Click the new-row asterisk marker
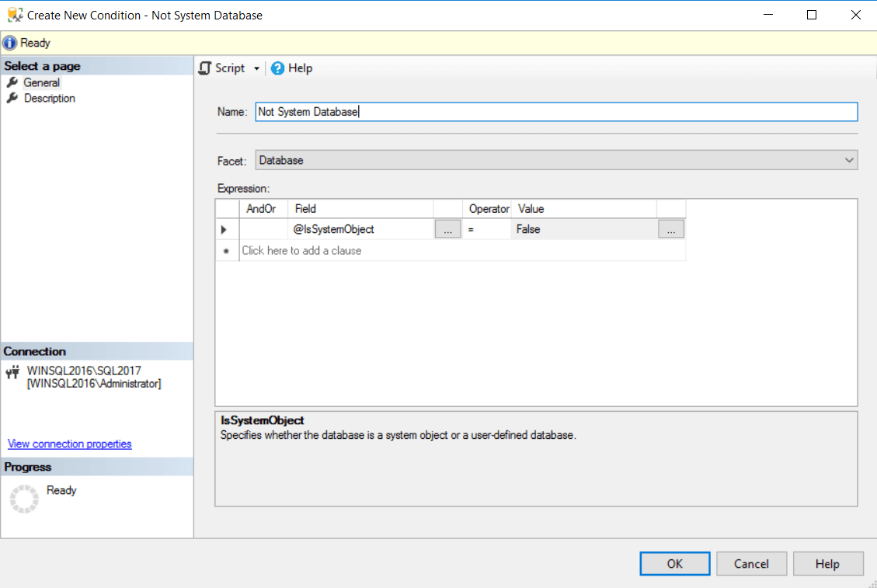 [227, 251]
